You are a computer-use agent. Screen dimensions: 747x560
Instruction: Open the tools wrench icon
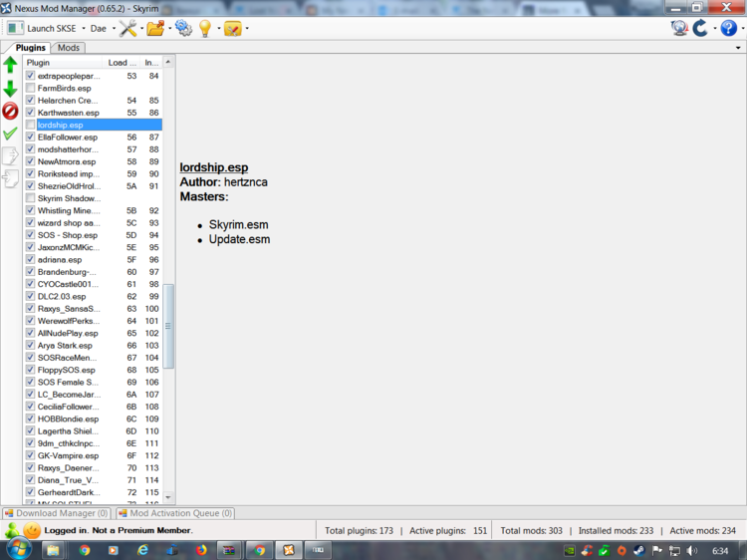pos(127,28)
